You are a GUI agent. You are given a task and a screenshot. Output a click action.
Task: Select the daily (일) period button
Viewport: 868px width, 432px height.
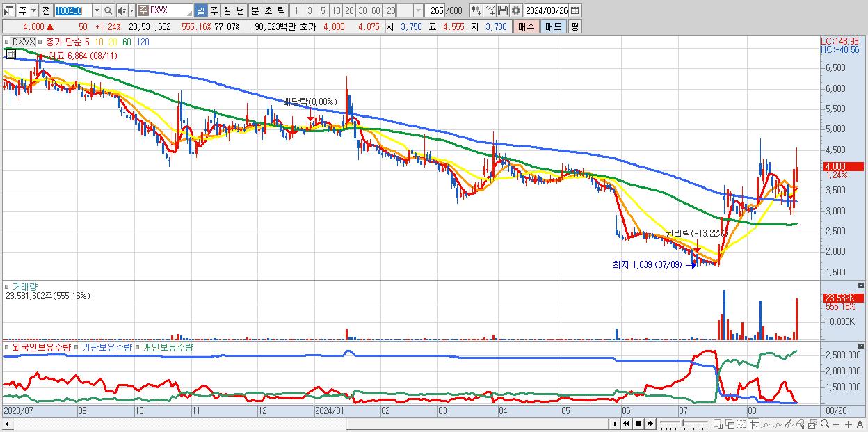tap(200, 10)
